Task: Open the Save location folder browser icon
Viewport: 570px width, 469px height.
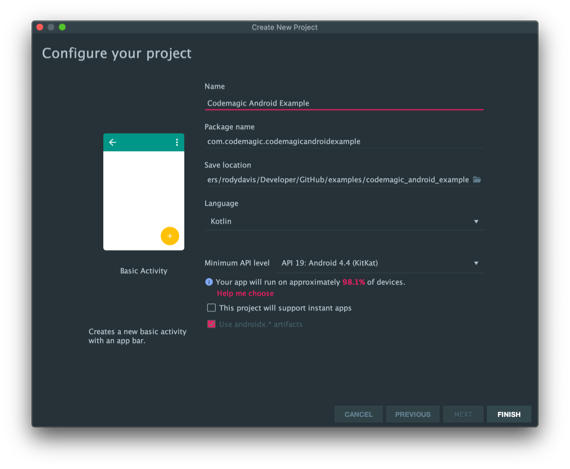Action: tap(477, 180)
